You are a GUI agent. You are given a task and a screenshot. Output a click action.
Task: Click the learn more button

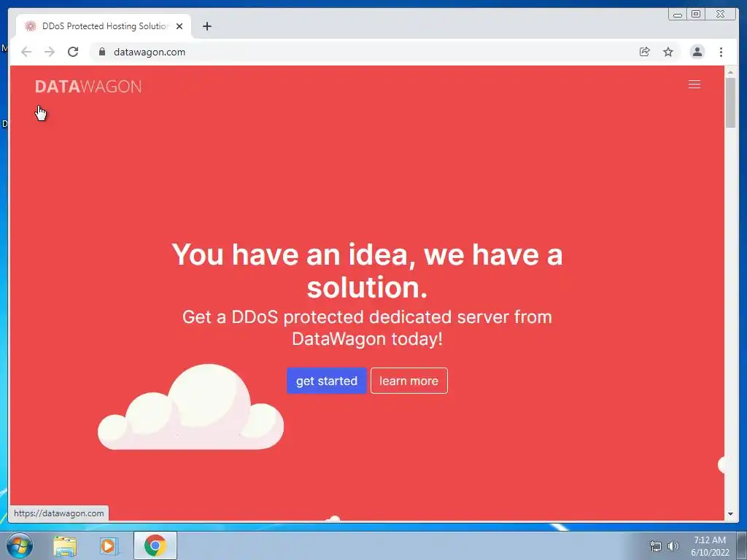point(409,381)
